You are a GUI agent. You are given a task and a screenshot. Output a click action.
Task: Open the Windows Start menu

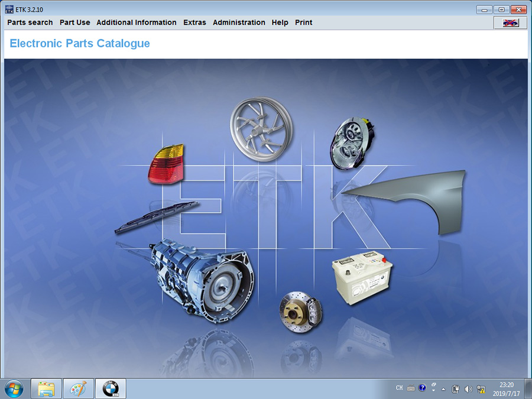tap(14, 389)
